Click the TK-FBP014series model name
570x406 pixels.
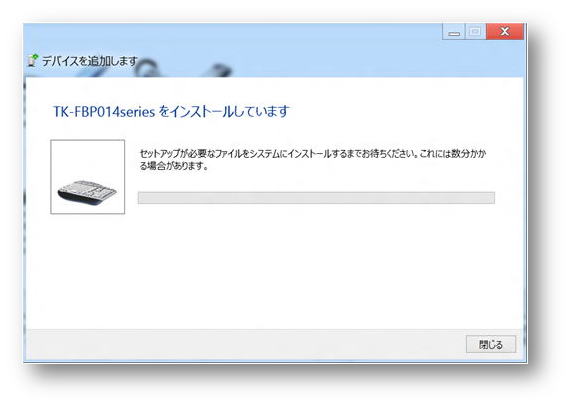(104, 112)
